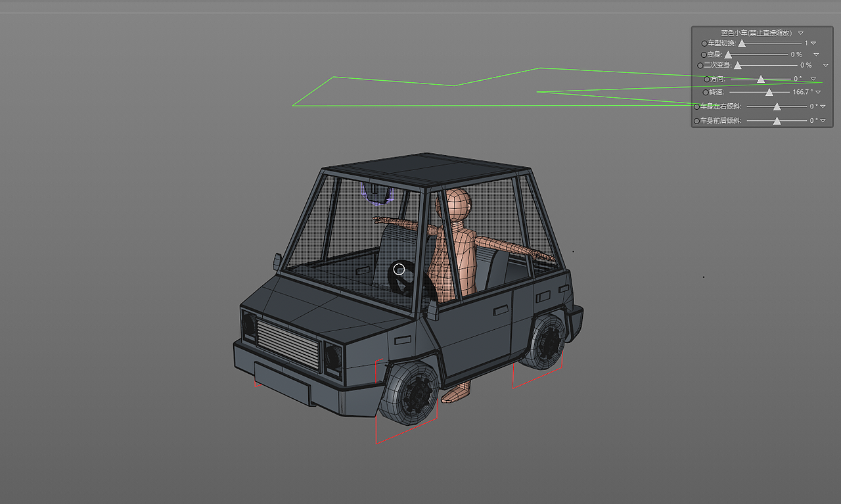The height and width of the screenshot is (504, 841).
Task: Select the car's front bumper plate
Action: coord(282,383)
